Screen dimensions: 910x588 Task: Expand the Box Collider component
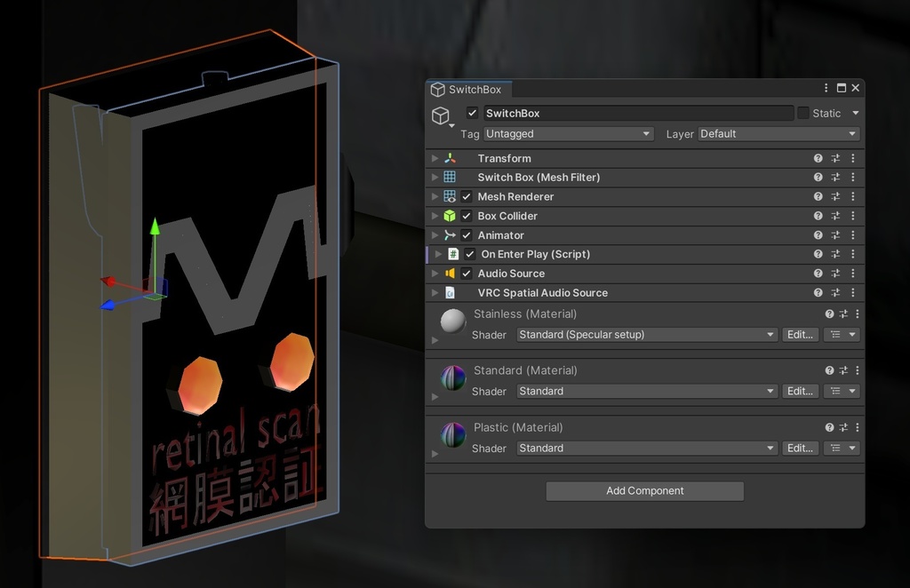coord(433,216)
